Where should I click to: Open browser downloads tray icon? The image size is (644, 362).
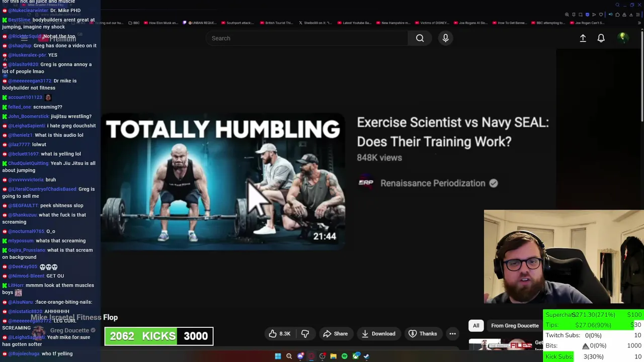point(631,15)
